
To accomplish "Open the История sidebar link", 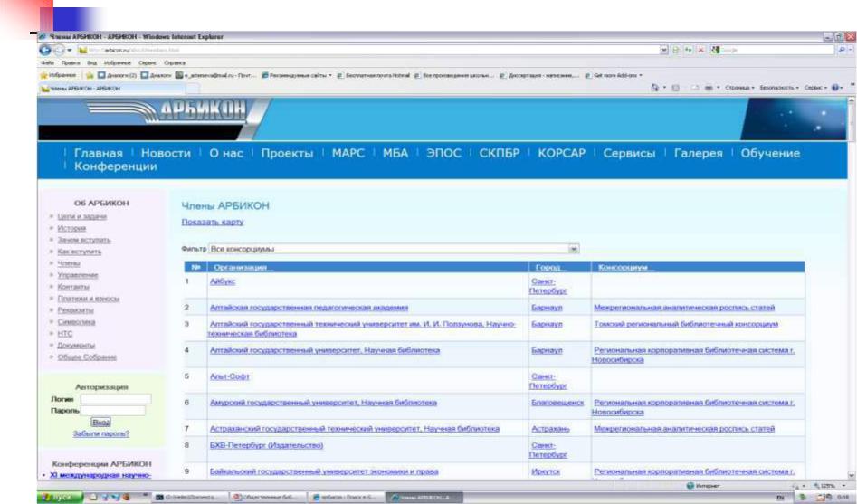I will [71, 228].
